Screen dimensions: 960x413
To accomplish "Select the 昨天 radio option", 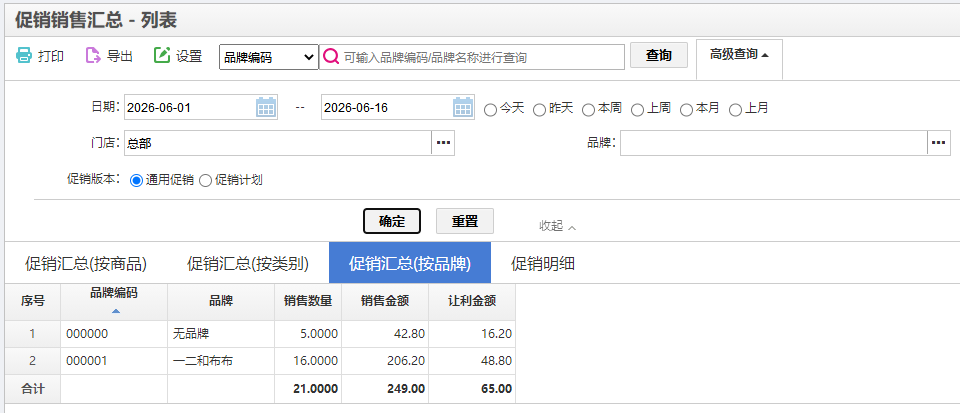I will pyautogui.click(x=539, y=110).
